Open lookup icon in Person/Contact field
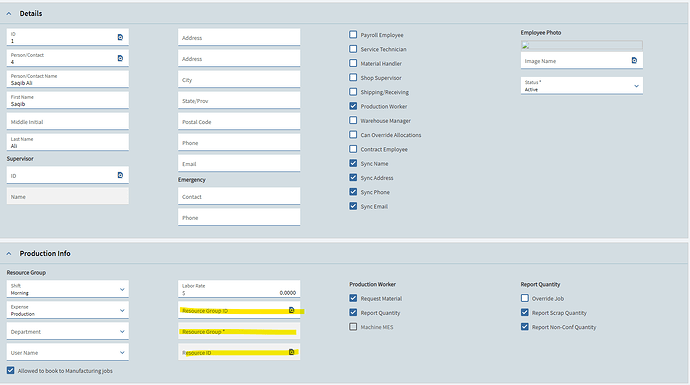Viewport: 690px width, 385px height. [x=120, y=58]
